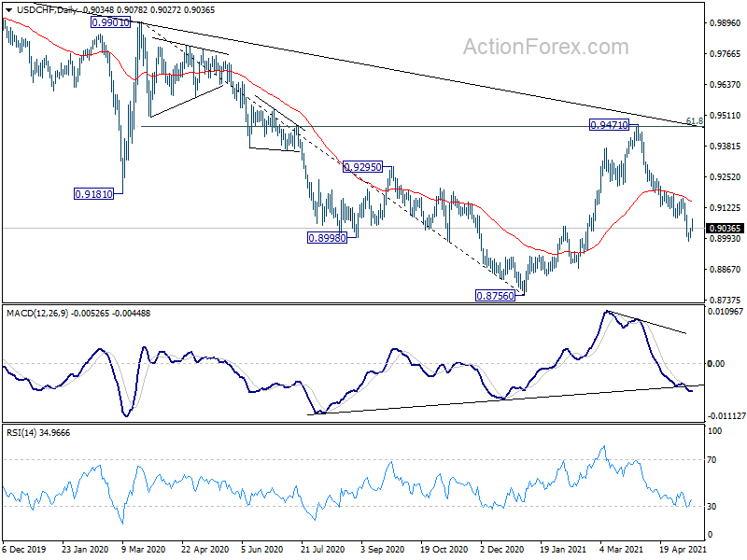The height and width of the screenshot is (560, 747).
Task: Select the 0.94710 price label
Action: point(610,125)
